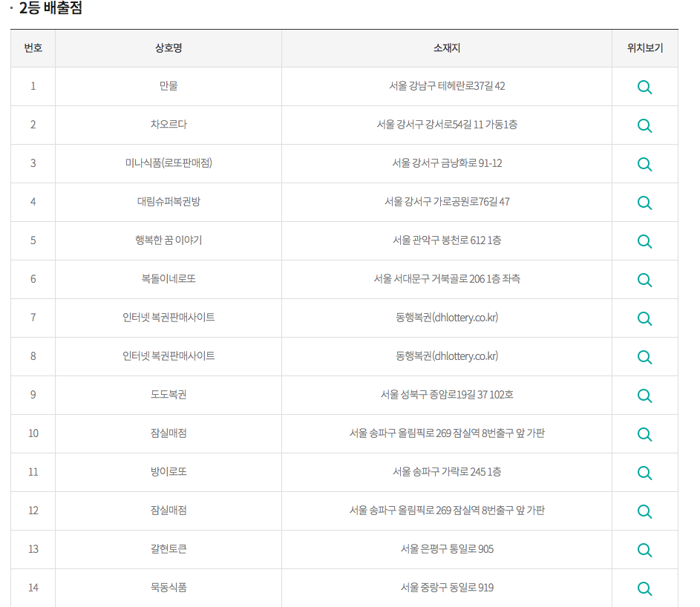The image size is (700, 607).
Task: Click 동행복권(dhlottery.co.kr) text in row 7
Action: pos(447,318)
